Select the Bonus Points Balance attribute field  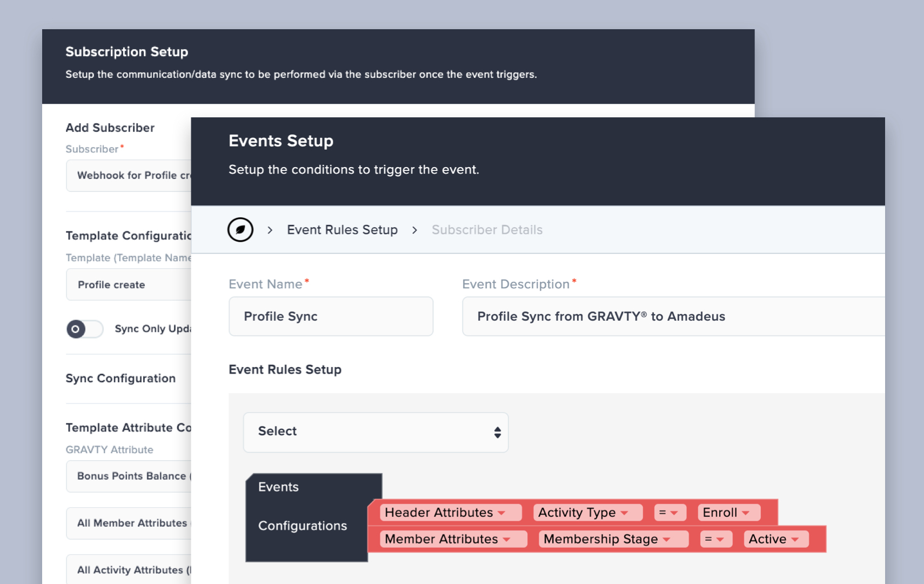click(x=129, y=476)
